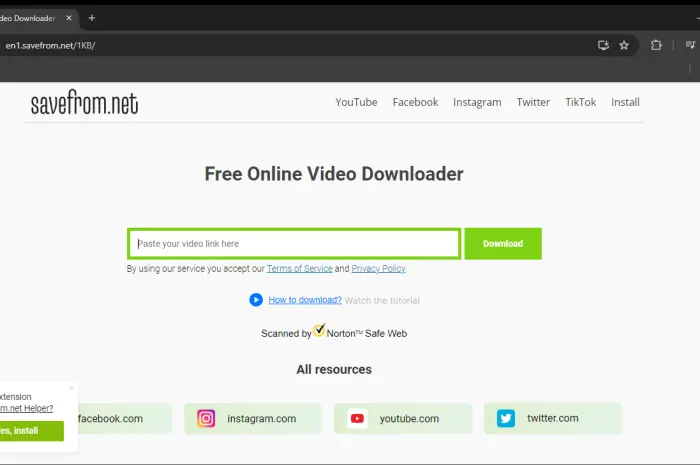Click the 'All resources' heading
The width and height of the screenshot is (700, 465).
(x=334, y=370)
